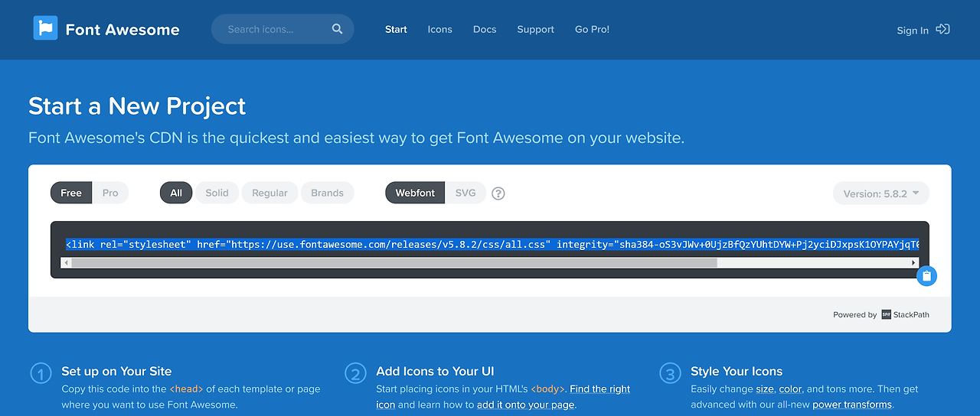Open the Docs nav item

coord(485,29)
